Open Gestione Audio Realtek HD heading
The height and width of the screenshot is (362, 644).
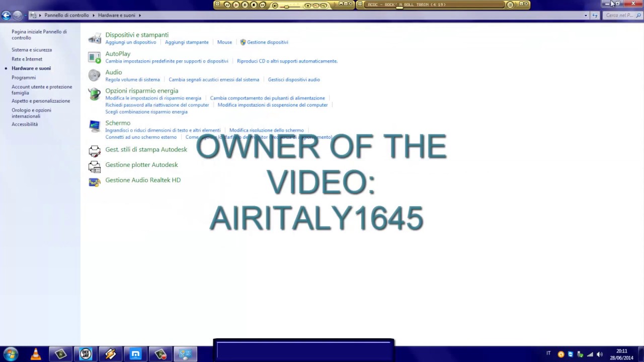(x=143, y=180)
